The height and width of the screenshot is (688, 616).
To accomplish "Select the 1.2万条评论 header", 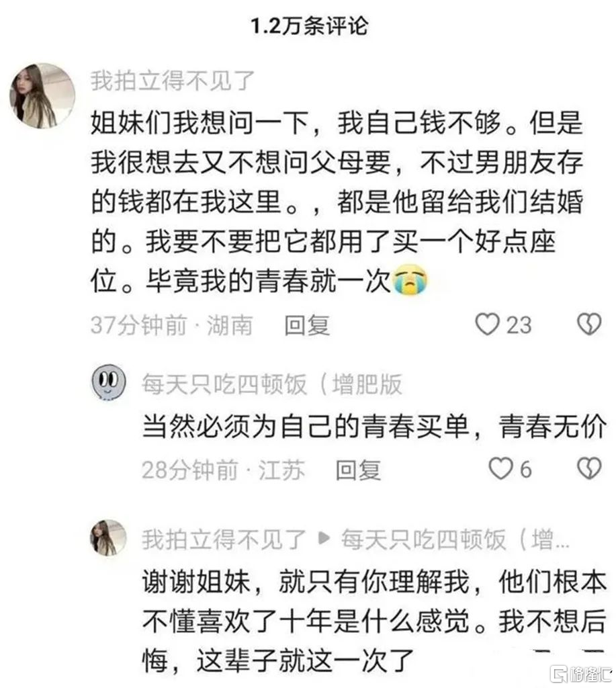I will click(x=309, y=26).
